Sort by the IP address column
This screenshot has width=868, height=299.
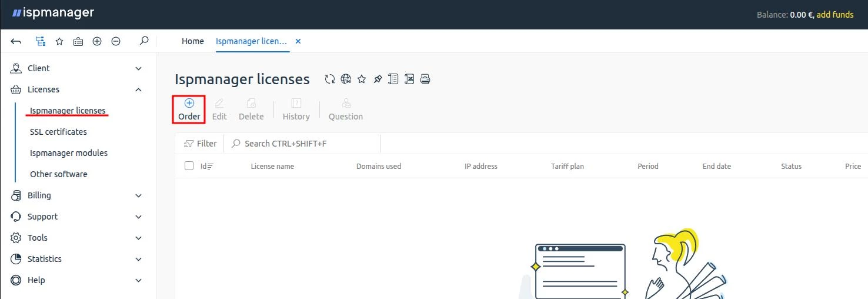tap(481, 167)
